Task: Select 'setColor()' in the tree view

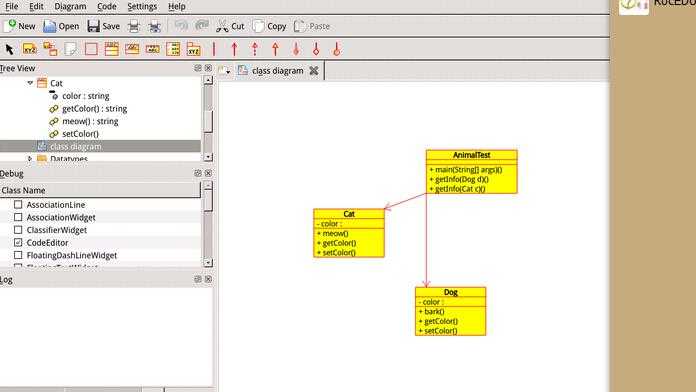Action: coord(80,134)
